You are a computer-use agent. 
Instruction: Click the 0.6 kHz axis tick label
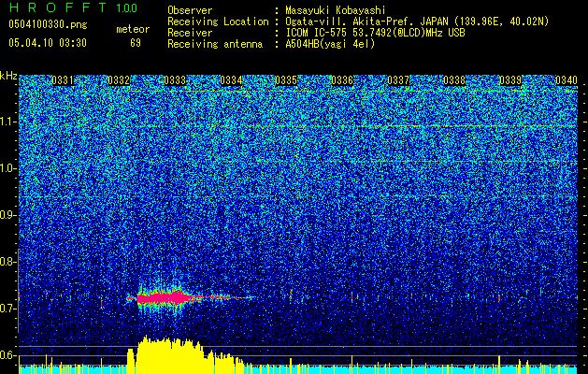tap(7, 355)
